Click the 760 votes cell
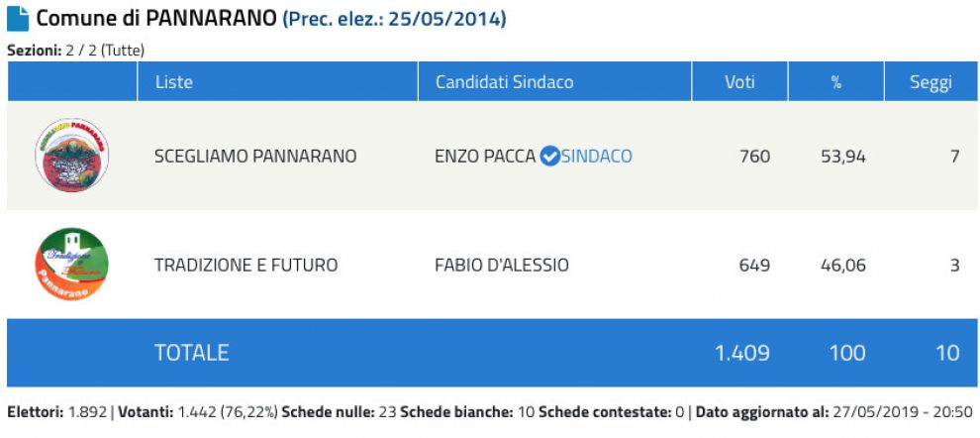The image size is (980, 438). 754,157
